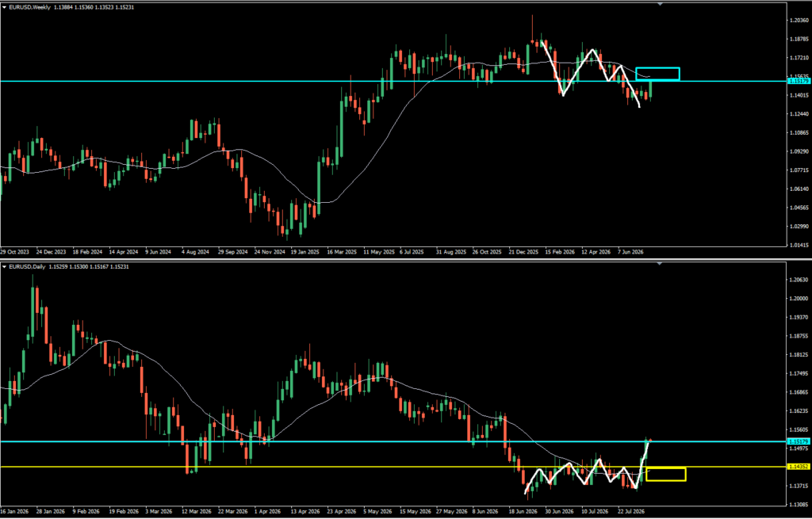812x519 pixels.
Task: Click price 1.06140 on the Weekly price scale
Action: 801,189
